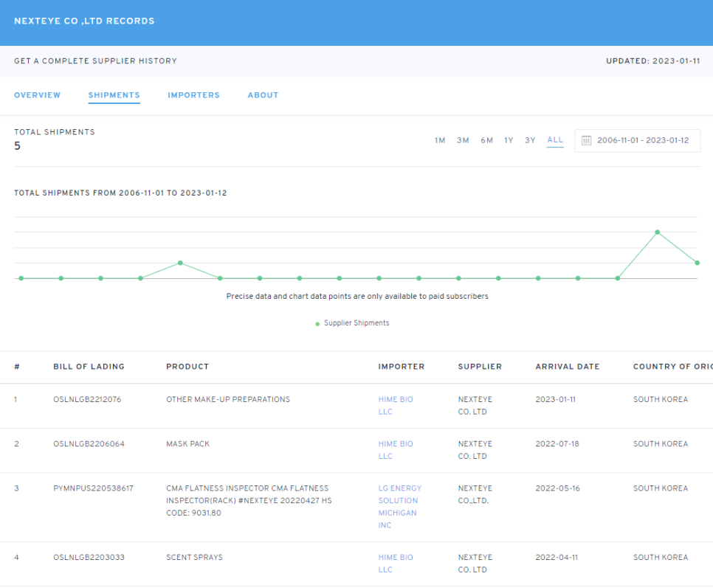Click NEXTEYE CO ,LTD RECORDS page title
The image size is (713, 588).
click(85, 21)
